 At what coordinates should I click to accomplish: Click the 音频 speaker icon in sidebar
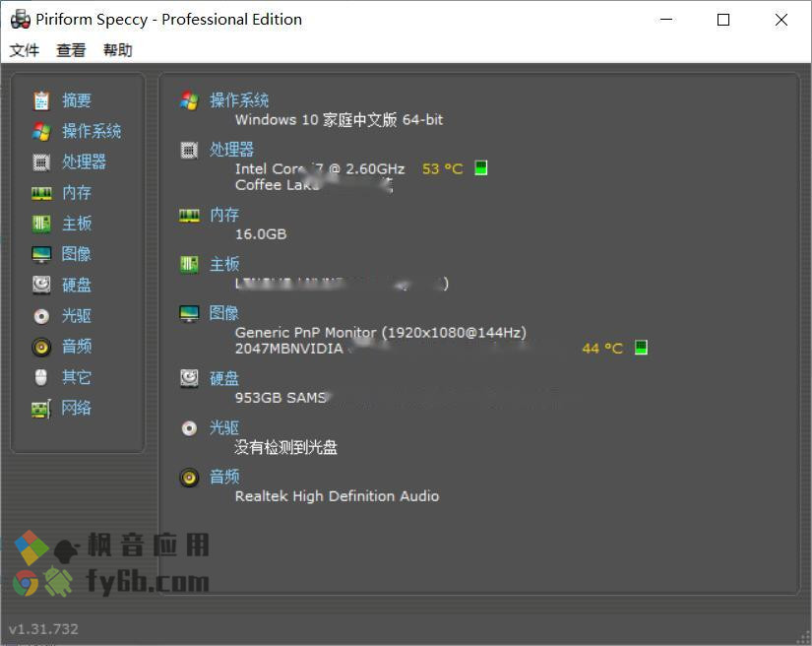(x=41, y=347)
